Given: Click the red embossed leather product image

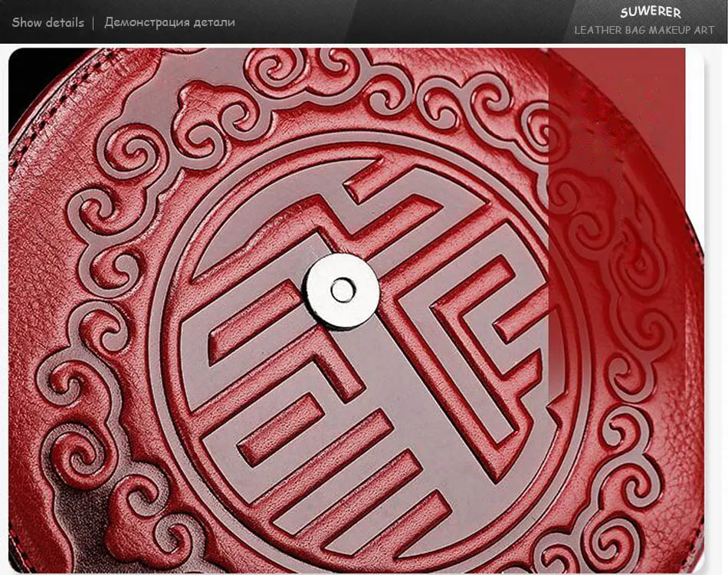Looking at the screenshot, I should 356,310.
